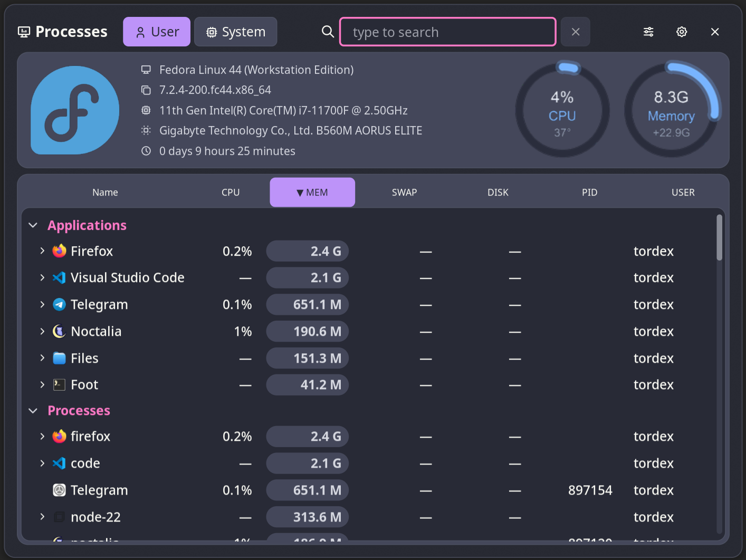The image size is (746, 560).
Task: Focus the type to search field
Action: click(447, 32)
